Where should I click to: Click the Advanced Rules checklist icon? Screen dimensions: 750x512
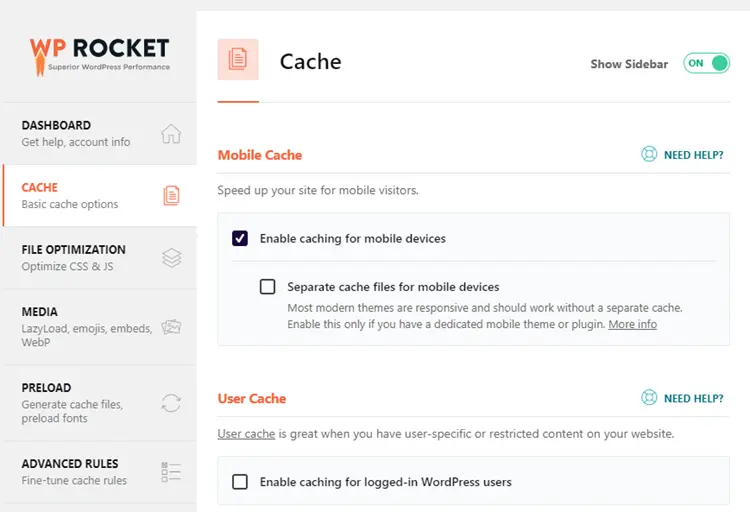coord(171,472)
